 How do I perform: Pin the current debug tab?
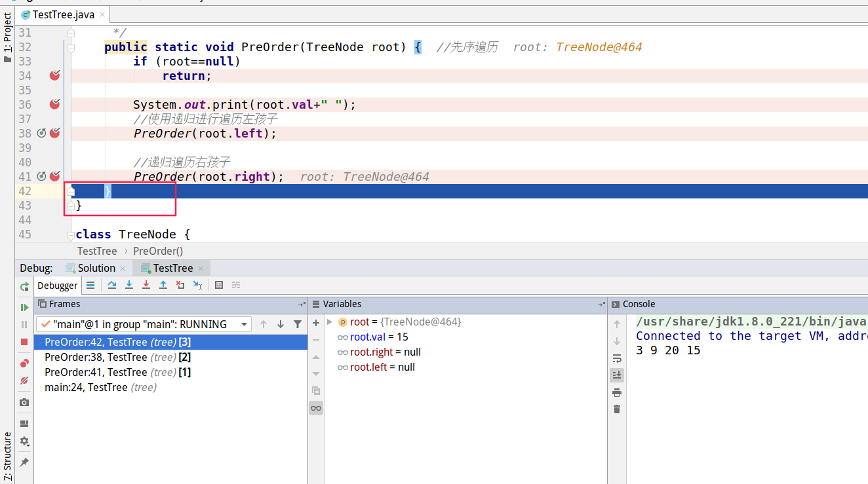click(x=24, y=462)
